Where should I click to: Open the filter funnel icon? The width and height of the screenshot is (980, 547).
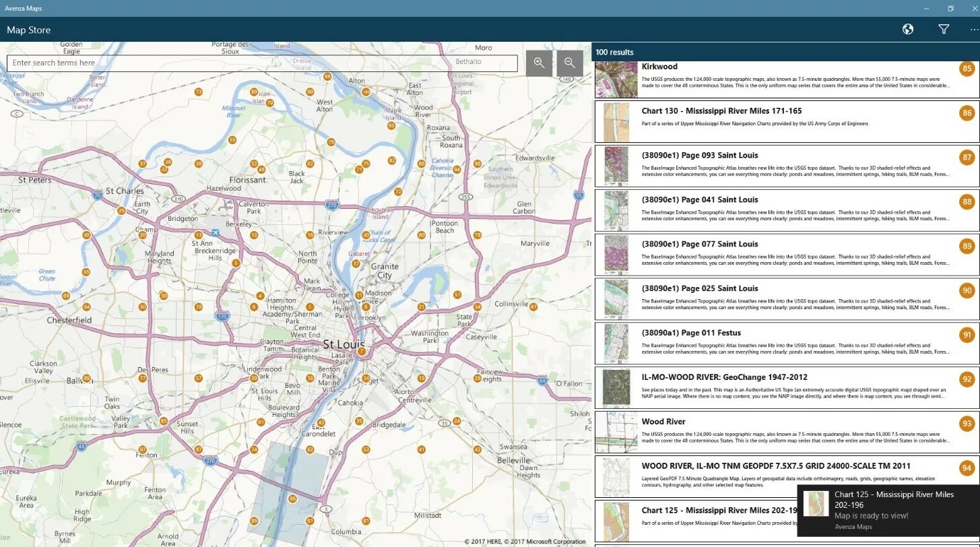[944, 29]
